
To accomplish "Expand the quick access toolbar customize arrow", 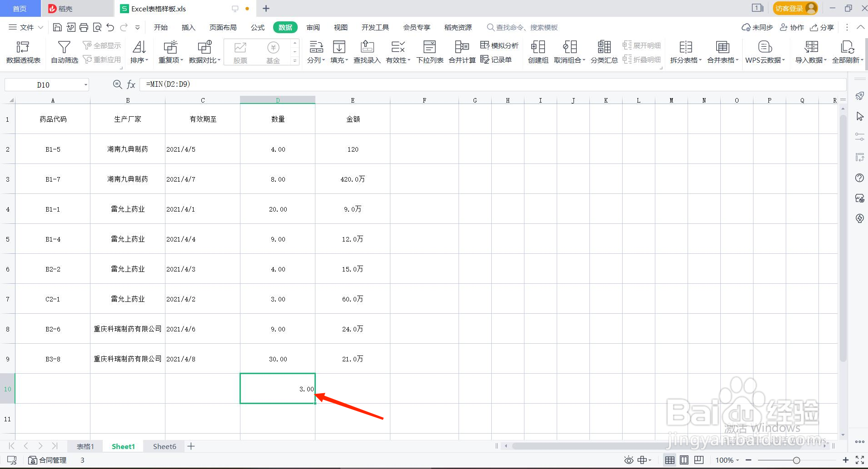I will click(137, 27).
